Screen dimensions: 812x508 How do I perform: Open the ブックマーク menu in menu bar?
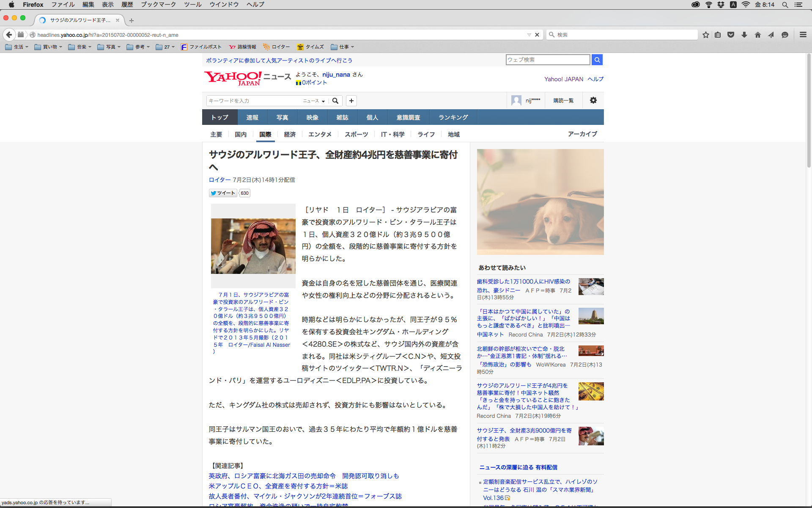point(158,5)
